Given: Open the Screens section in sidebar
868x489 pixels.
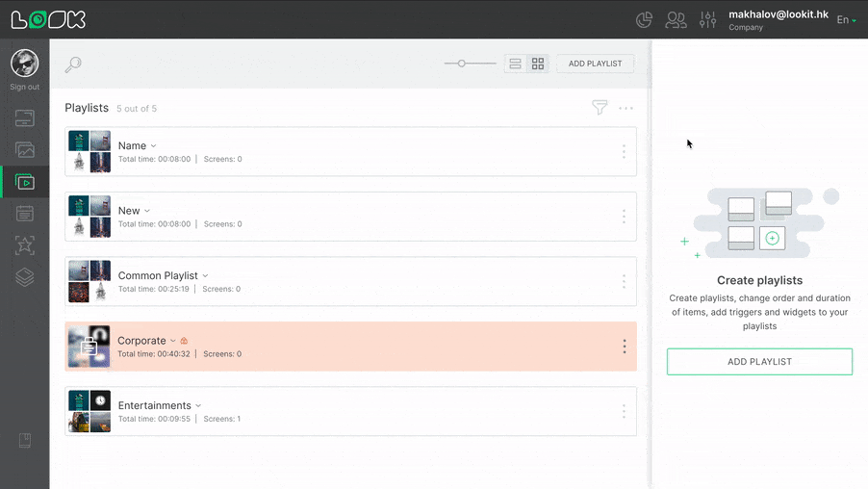Looking at the screenshot, I should [25, 118].
